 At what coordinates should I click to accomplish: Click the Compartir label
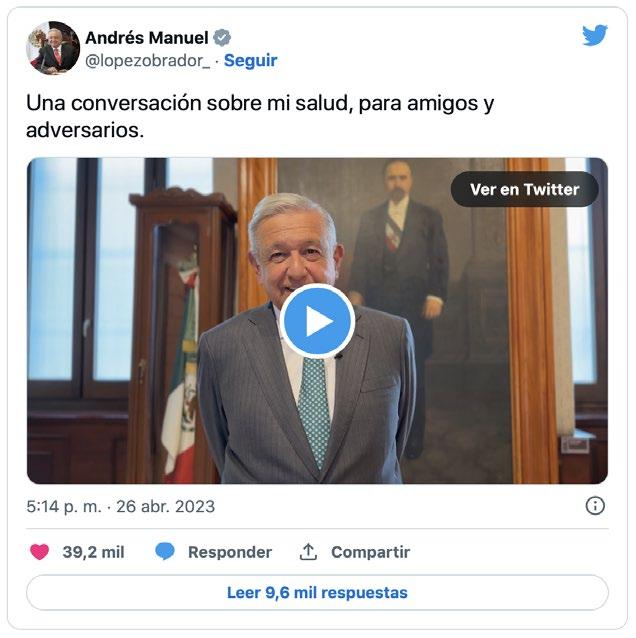[x=370, y=552]
